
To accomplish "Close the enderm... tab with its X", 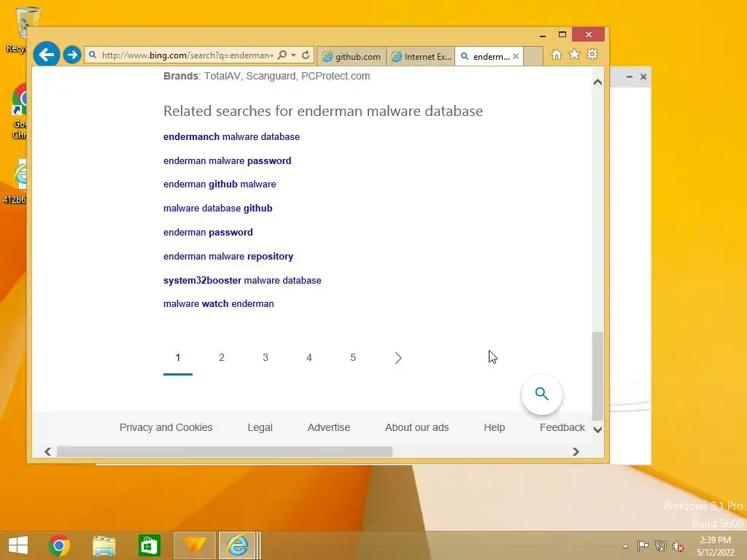I will (x=516, y=56).
